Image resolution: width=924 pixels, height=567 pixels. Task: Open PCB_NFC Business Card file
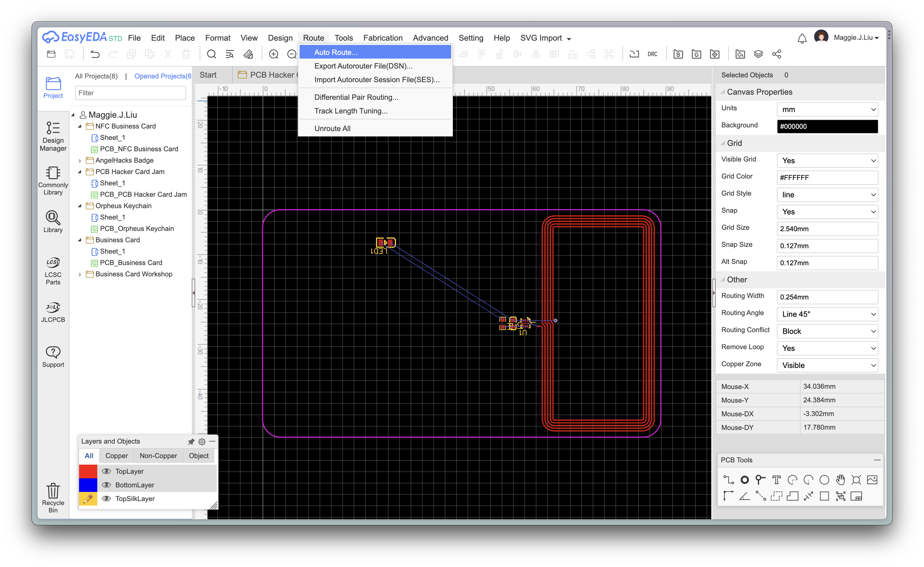(139, 149)
